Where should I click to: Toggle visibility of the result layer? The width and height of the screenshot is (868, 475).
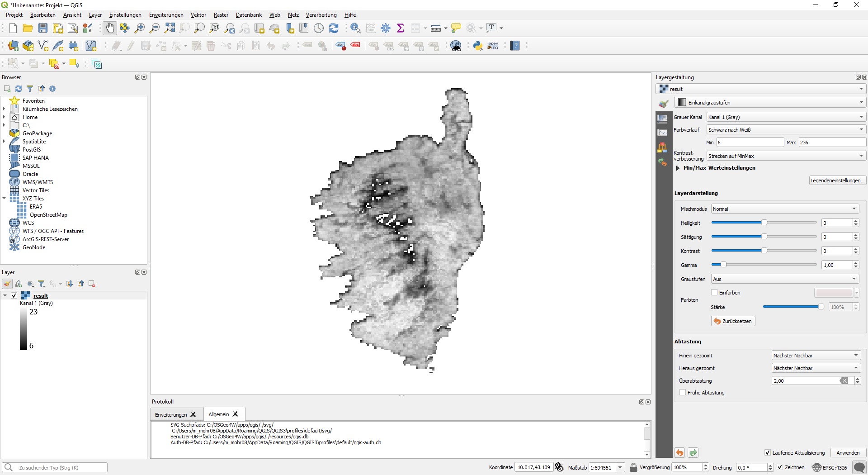pyautogui.click(x=14, y=295)
